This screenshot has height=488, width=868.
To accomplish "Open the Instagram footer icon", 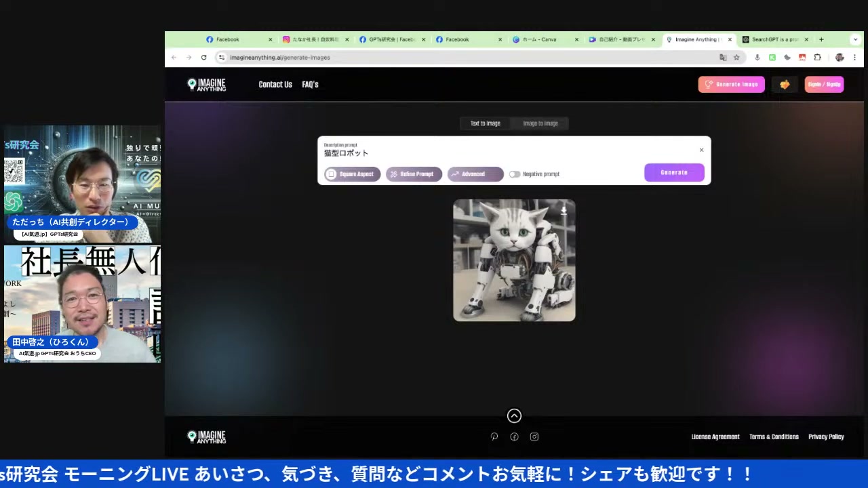I will (x=534, y=437).
